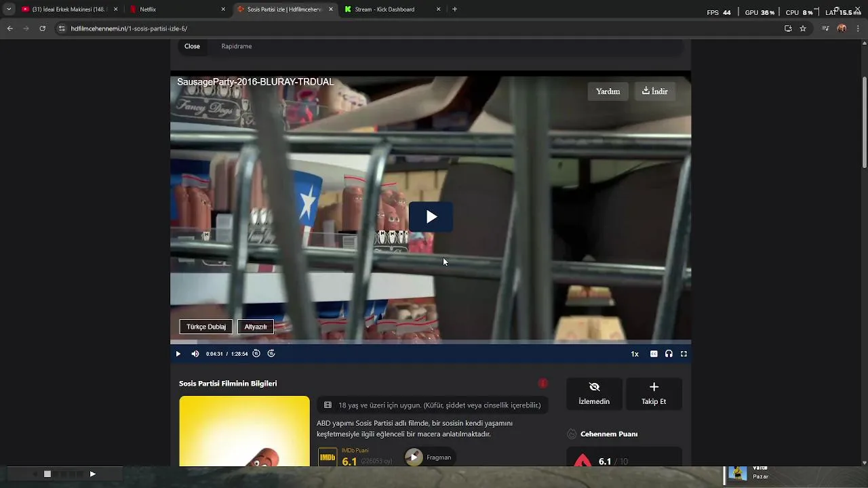
Task: Click the Valla Pazar thumbnail at the bottom right
Action: (737, 473)
